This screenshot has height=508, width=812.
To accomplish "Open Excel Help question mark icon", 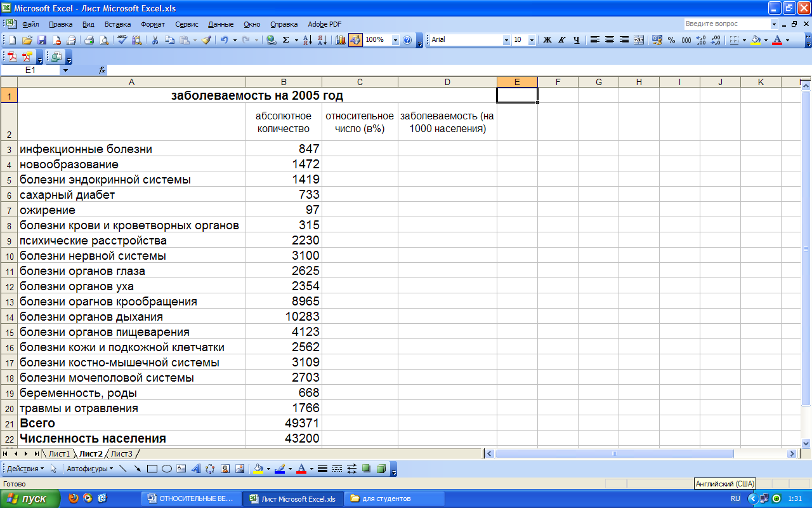I will coord(407,40).
